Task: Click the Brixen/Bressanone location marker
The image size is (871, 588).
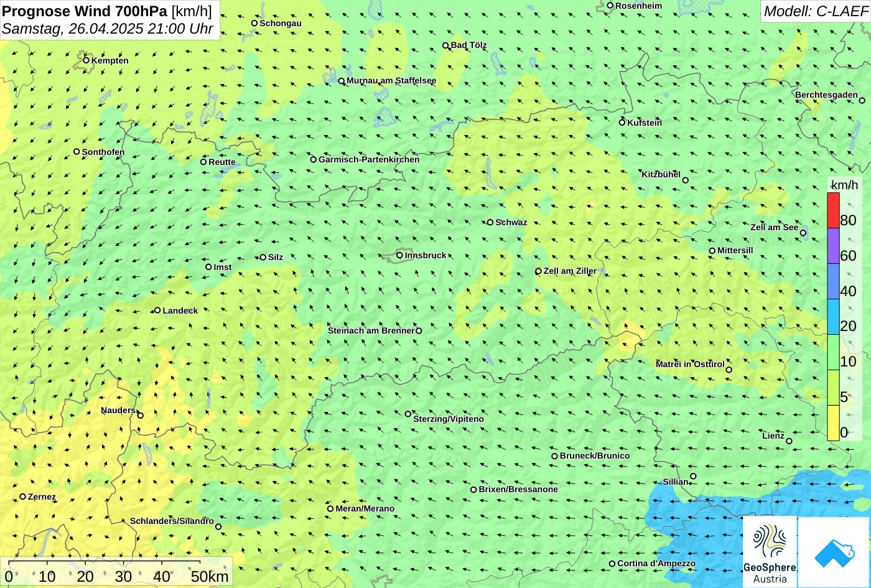Action: click(473, 490)
